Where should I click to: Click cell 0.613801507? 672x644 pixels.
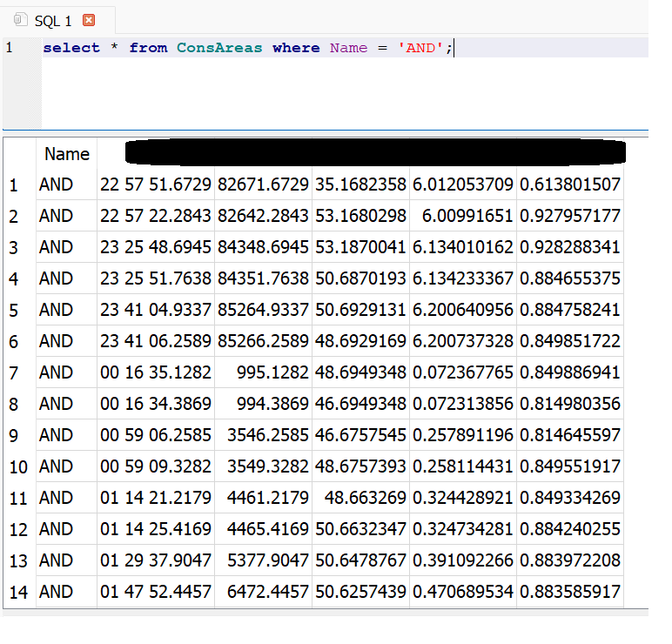pyautogui.click(x=570, y=184)
